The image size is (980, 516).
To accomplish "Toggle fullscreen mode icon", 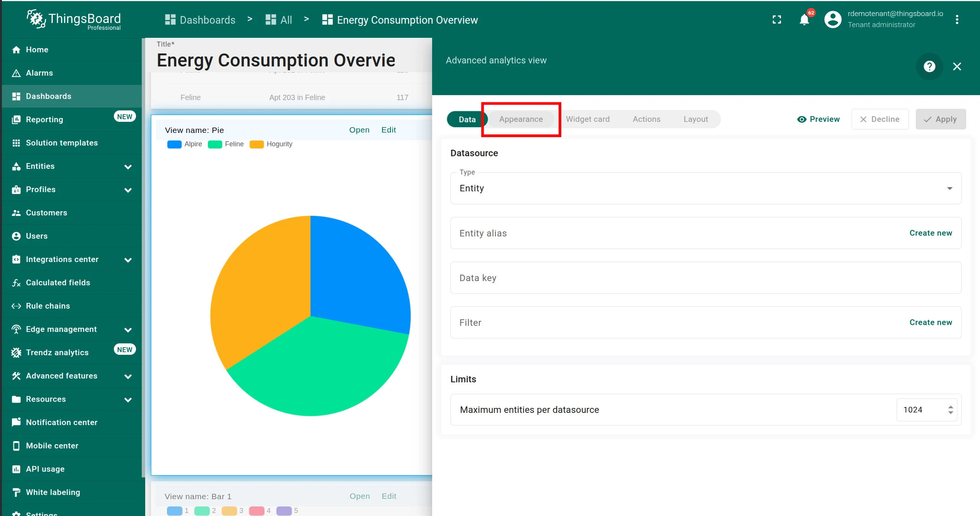I will pyautogui.click(x=777, y=19).
